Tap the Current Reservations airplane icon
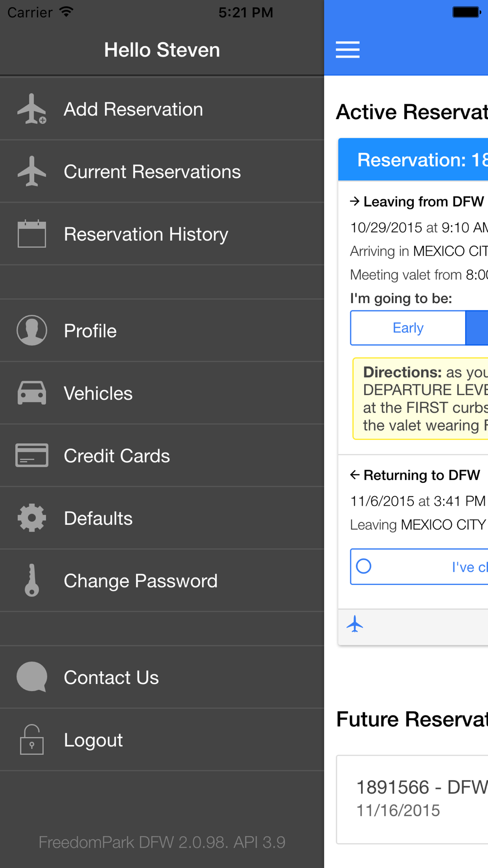 tap(32, 171)
